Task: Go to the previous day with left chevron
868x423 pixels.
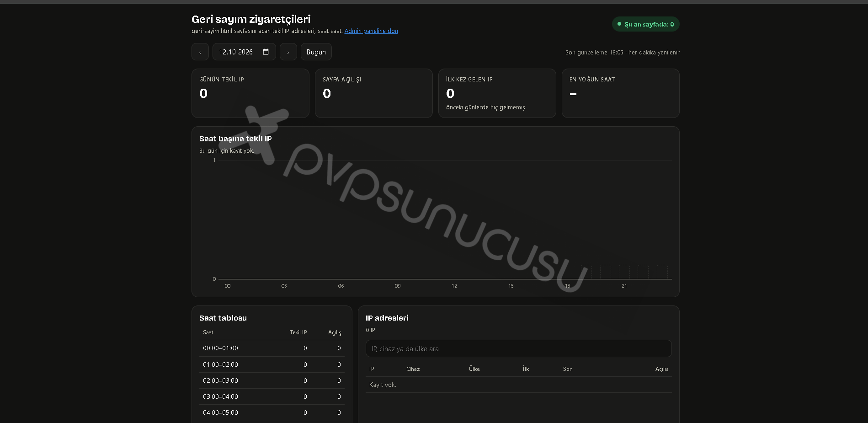Action: pos(200,52)
